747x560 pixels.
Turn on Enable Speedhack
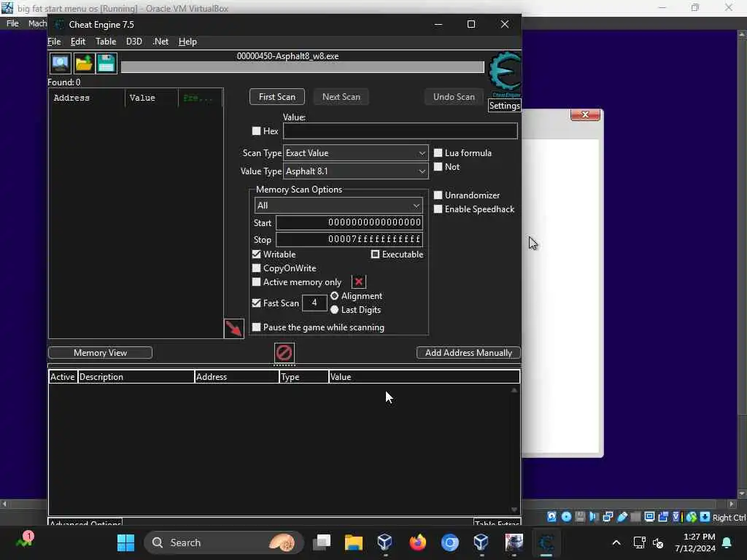coord(438,209)
